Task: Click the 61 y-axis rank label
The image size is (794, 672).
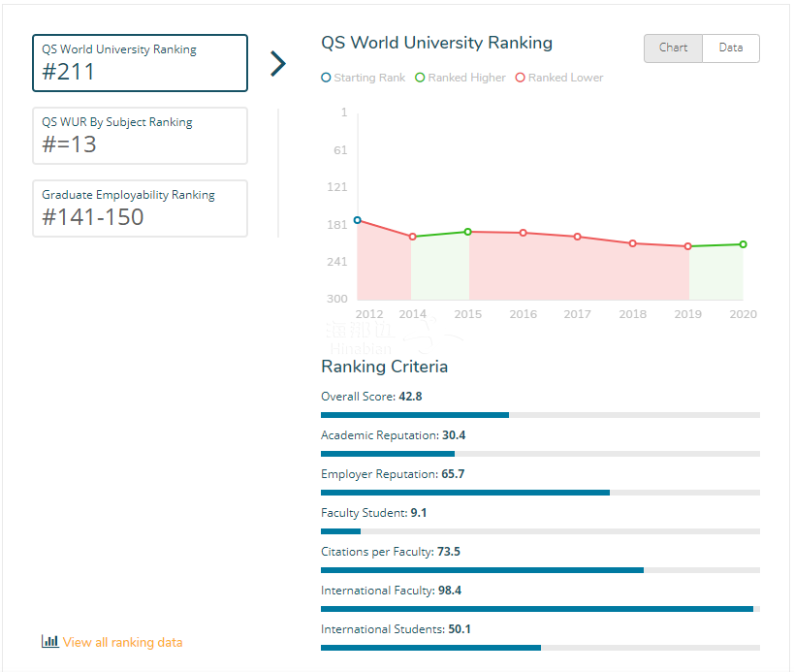Action: click(340, 150)
